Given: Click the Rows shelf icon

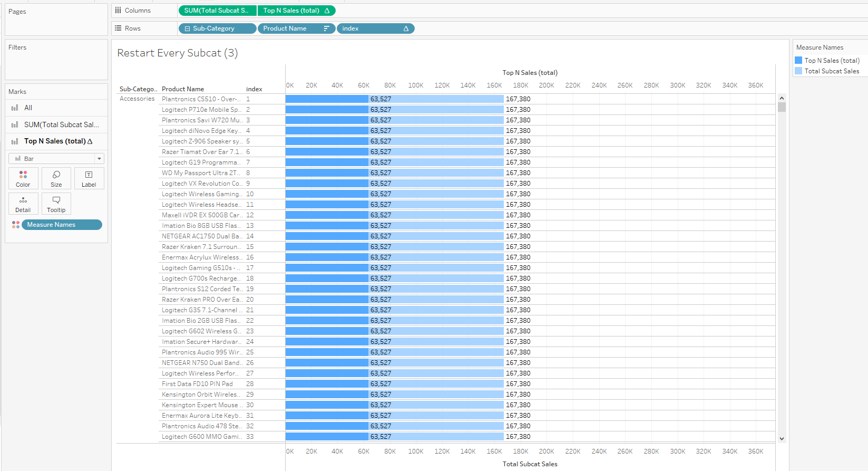Looking at the screenshot, I should [x=118, y=28].
